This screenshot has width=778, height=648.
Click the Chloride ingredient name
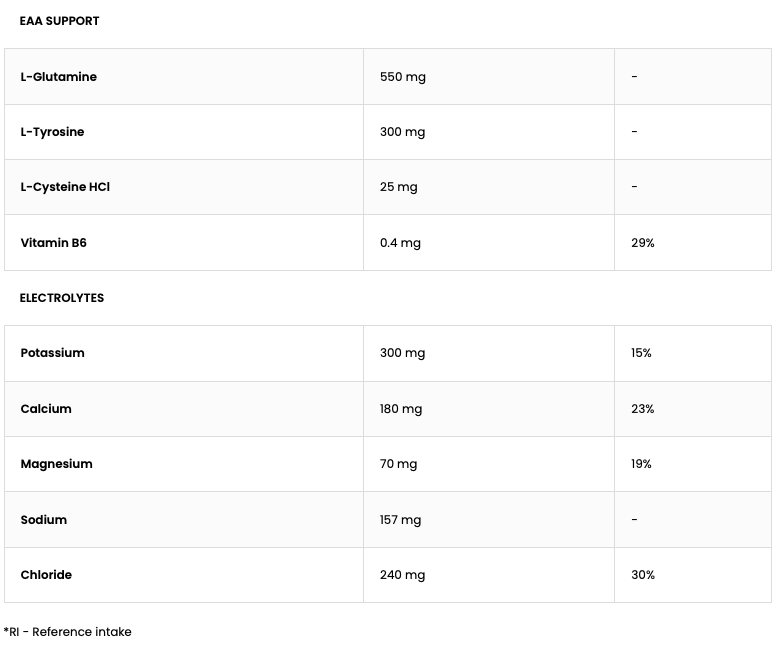[x=46, y=575]
